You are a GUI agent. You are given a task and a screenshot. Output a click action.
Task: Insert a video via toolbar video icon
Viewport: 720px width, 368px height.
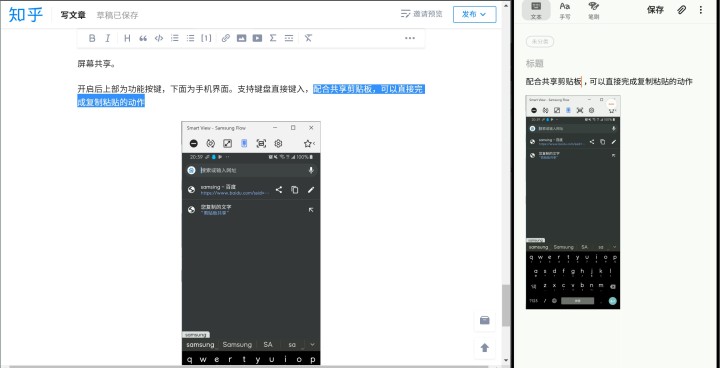point(257,39)
